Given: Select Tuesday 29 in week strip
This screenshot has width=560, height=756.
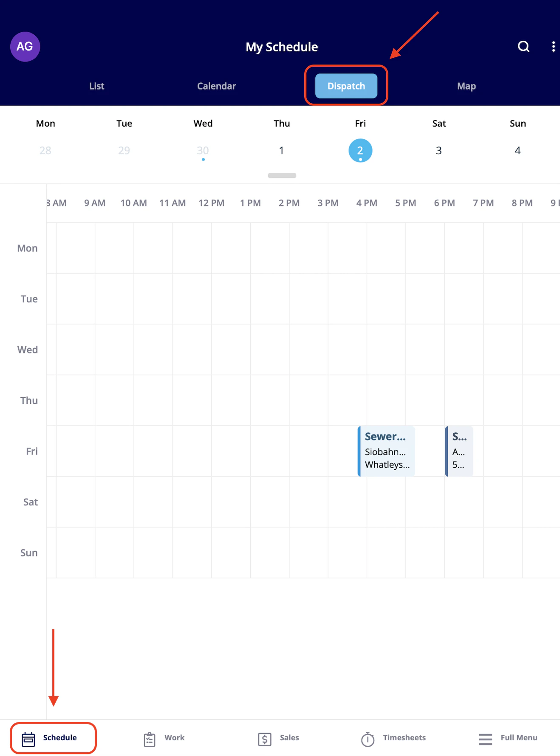Looking at the screenshot, I should pos(124,150).
